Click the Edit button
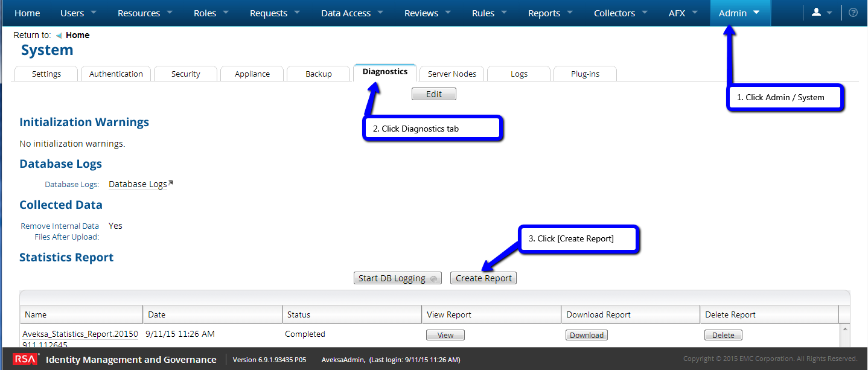The height and width of the screenshot is (370, 868). point(433,94)
